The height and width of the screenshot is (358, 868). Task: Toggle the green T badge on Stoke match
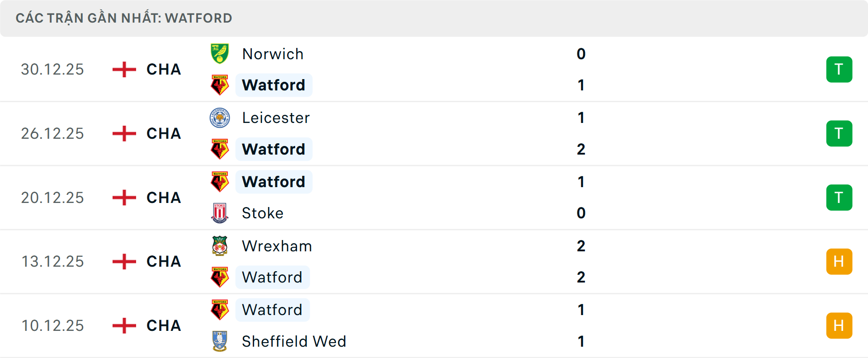(x=840, y=198)
